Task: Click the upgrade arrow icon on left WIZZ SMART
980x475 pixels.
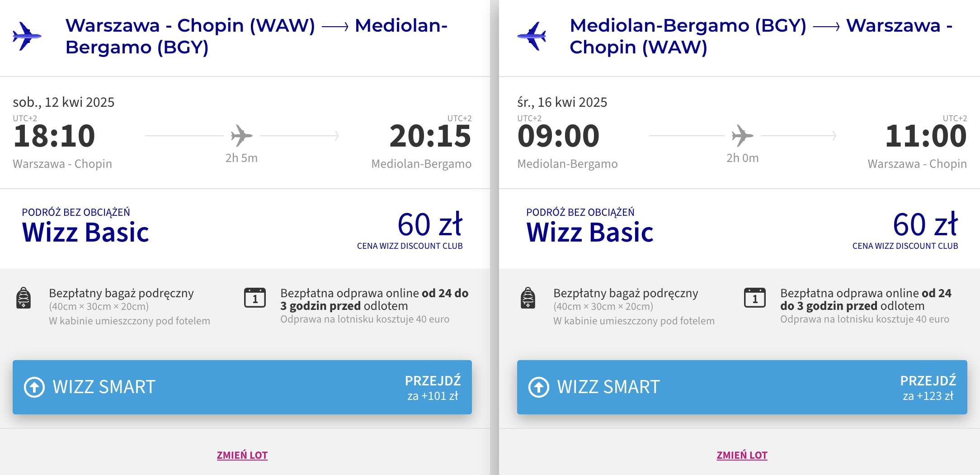Action: point(34,387)
